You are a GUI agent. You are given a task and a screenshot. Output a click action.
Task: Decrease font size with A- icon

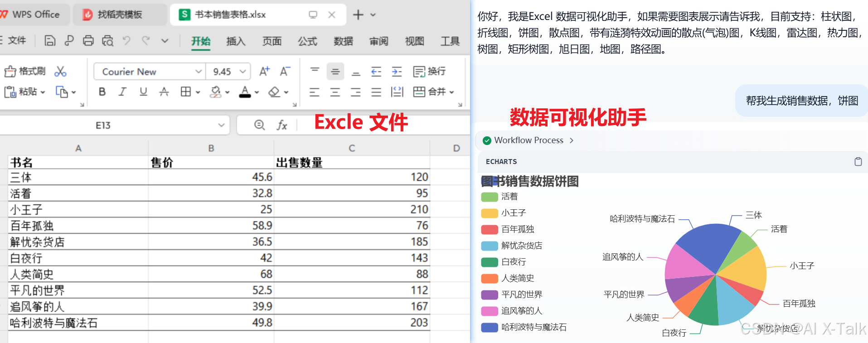point(285,72)
